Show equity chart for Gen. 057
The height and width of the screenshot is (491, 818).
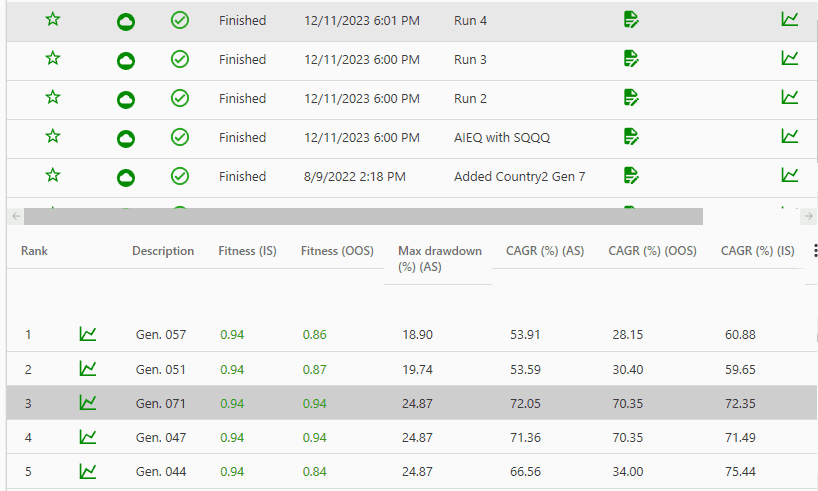click(x=88, y=334)
